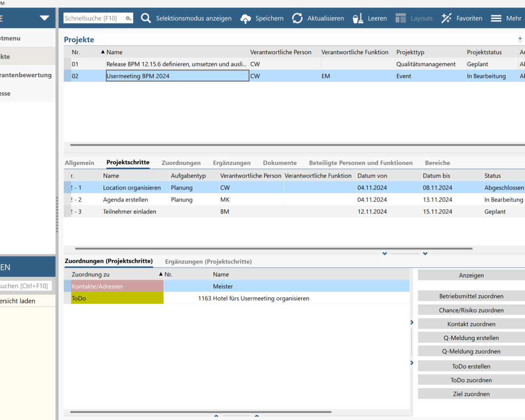Click the date 13.11.2024 cell
Image resolution: width=525 pixels, height=420 pixels.
coord(452,200)
